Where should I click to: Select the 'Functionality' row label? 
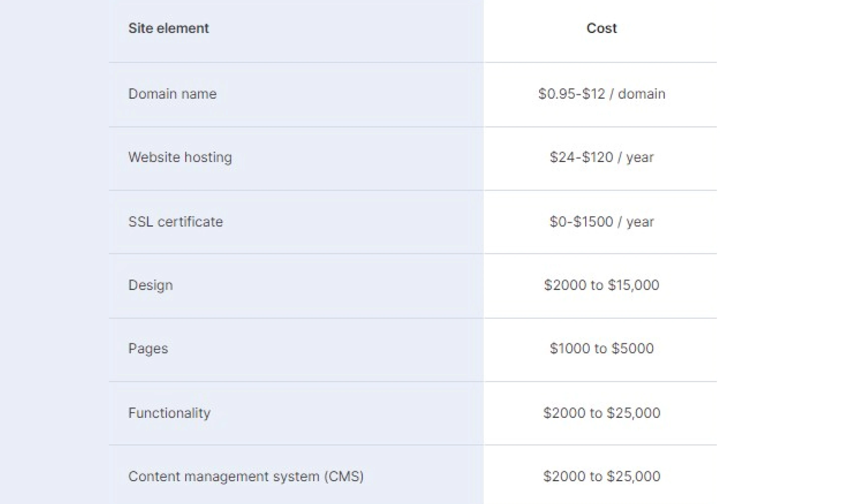[170, 413]
